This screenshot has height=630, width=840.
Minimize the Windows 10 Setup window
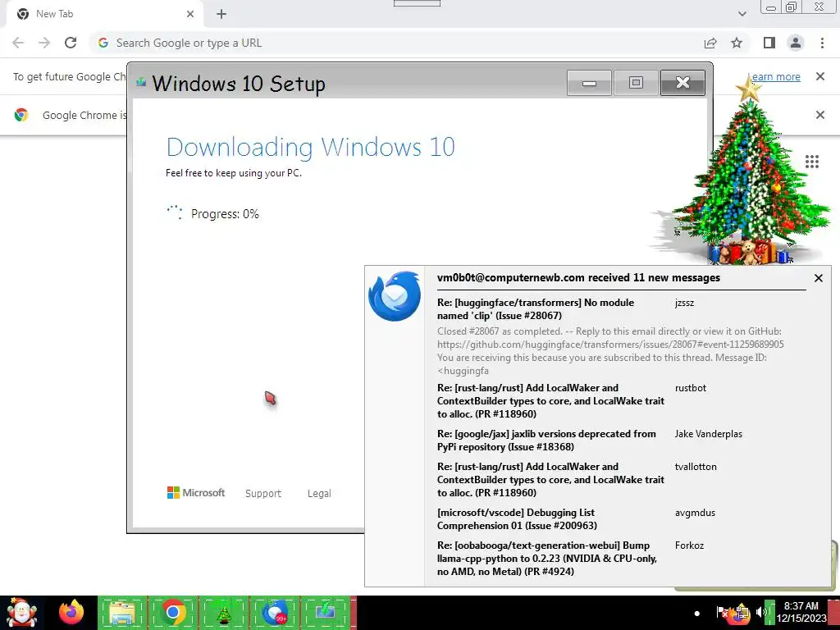(589, 83)
